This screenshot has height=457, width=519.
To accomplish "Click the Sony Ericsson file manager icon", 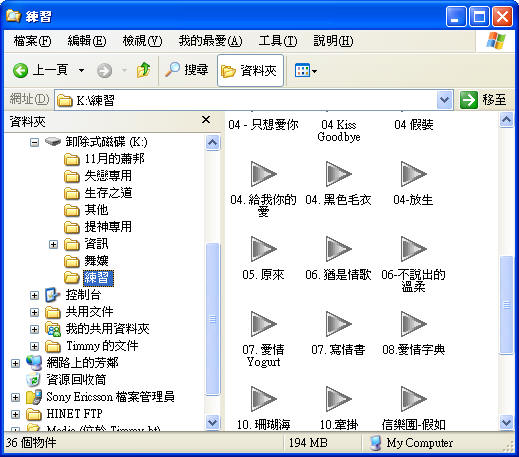I will (x=34, y=397).
